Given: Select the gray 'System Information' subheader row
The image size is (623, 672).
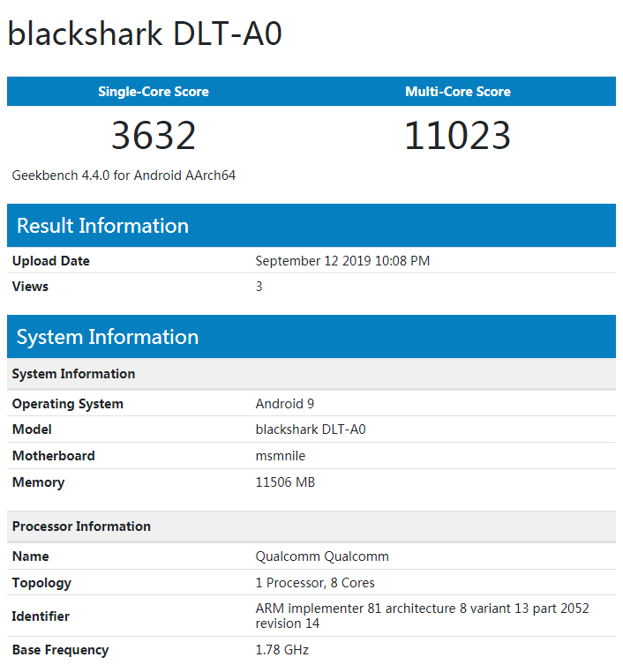Looking at the screenshot, I should pos(311,374).
